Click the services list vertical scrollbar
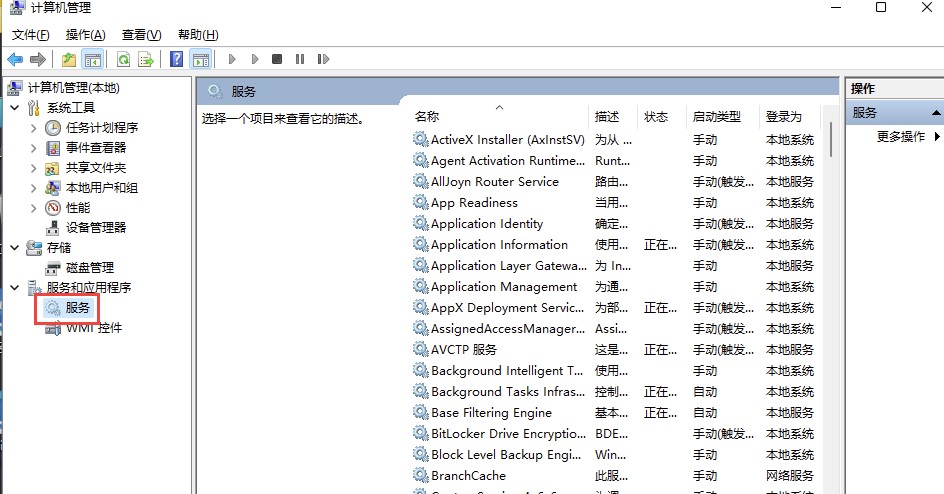Image resolution: width=944 pixels, height=494 pixels. [x=830, y=140]
